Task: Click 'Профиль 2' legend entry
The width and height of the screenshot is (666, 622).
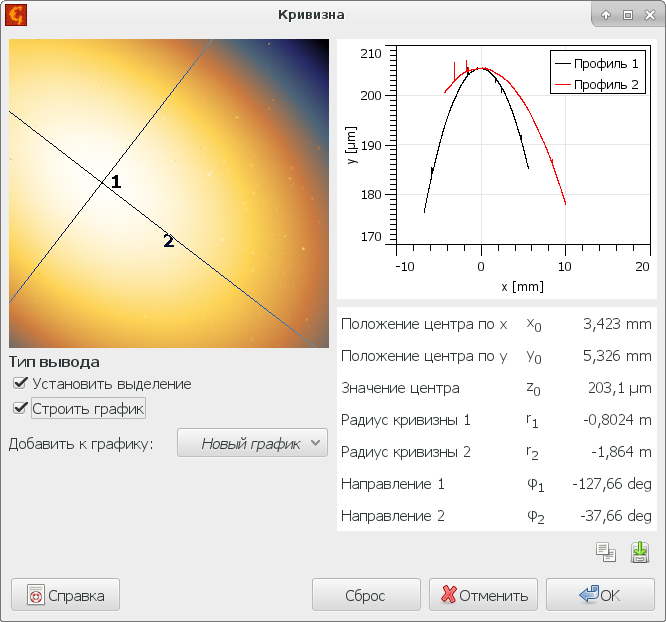Action: click(x=597, y=85)
